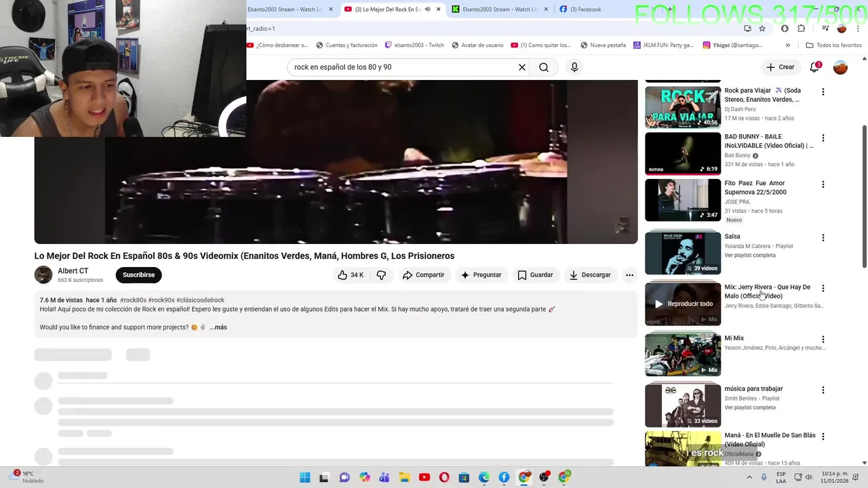Open the YouTube account avatar menu
Viewport: 868px width, 488px height.
pyautogui.click(x=840, y=67)
